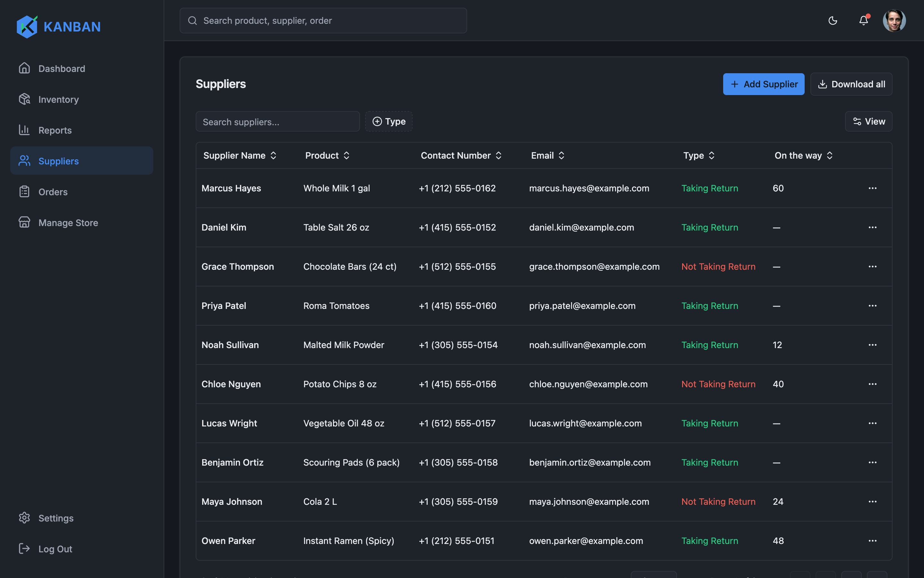This screenshot has height=578, width=924.
Task: Click supplier name Owen Parker
Action: 228,541
